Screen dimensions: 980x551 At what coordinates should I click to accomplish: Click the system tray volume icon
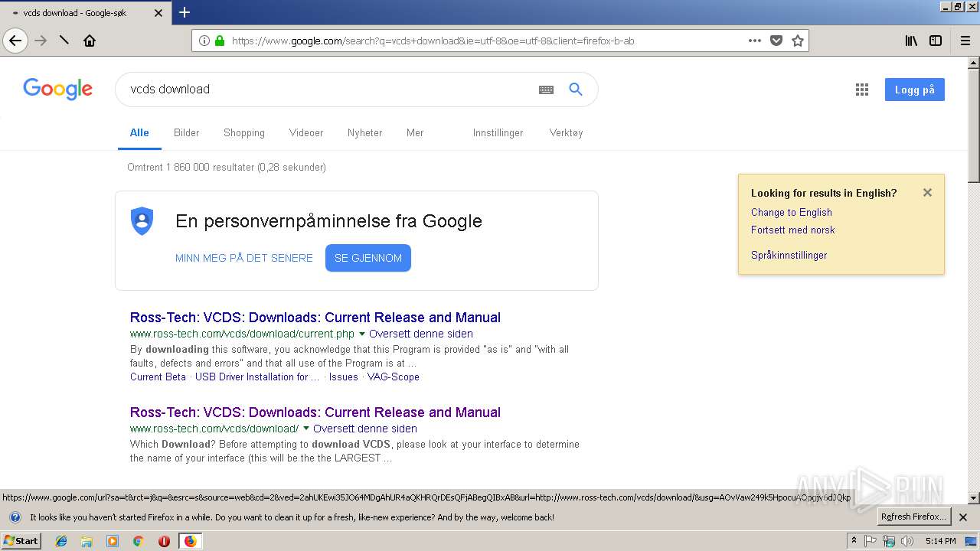pyautogui.click(x=907, y=541)
